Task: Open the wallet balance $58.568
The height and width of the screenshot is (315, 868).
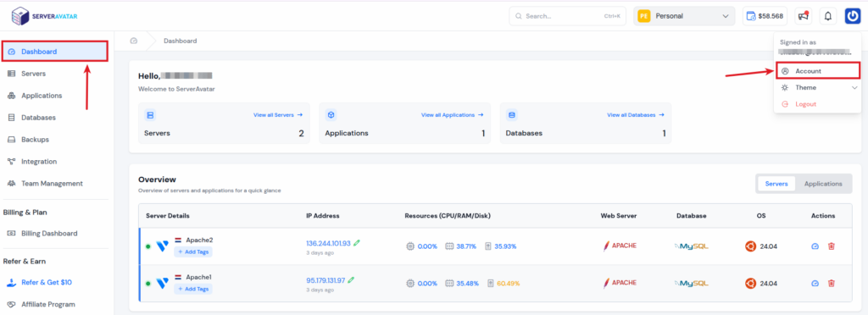Action: pos(765,16)
